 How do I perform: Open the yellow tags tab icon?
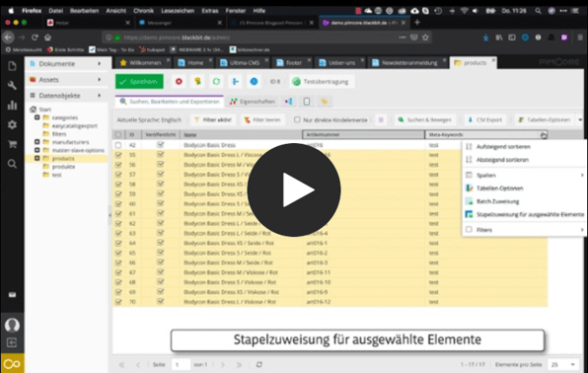(x=325, y=102)
